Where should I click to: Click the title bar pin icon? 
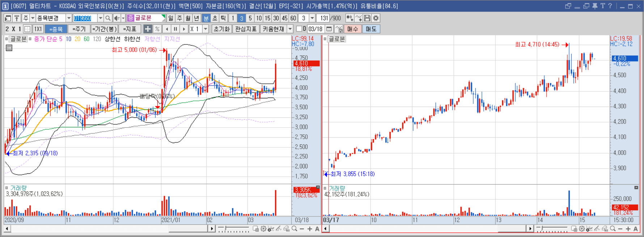pyautogui.click(x=595, y=6)
